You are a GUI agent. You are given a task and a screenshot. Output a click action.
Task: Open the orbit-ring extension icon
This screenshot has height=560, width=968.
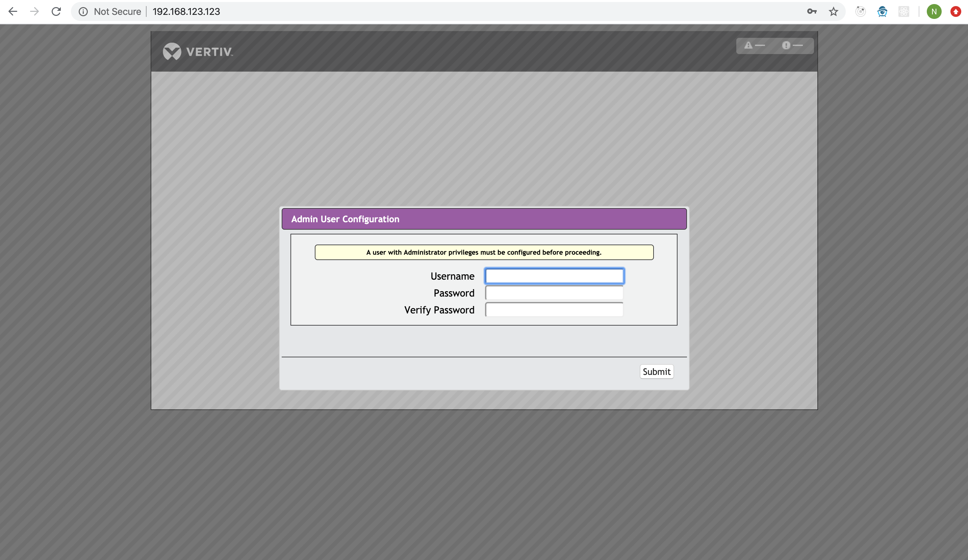point(861,11)
